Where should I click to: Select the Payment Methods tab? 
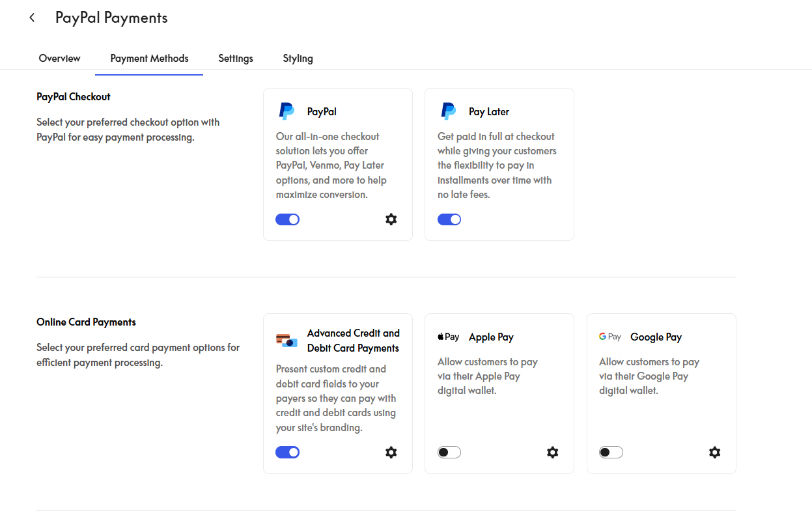[x=149, y=58]
